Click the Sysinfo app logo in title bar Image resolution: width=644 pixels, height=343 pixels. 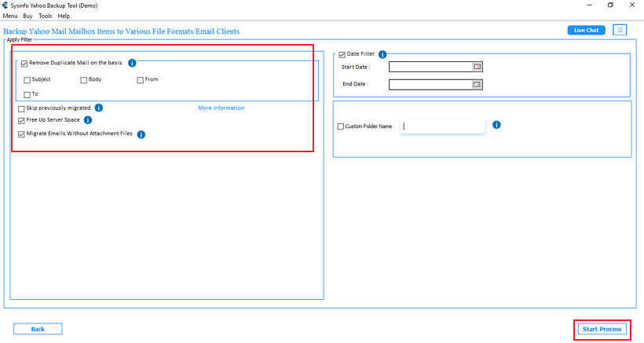5,5
